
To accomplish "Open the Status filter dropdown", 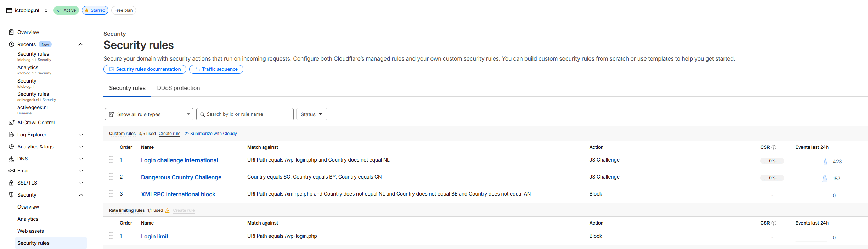I will 311,114.
